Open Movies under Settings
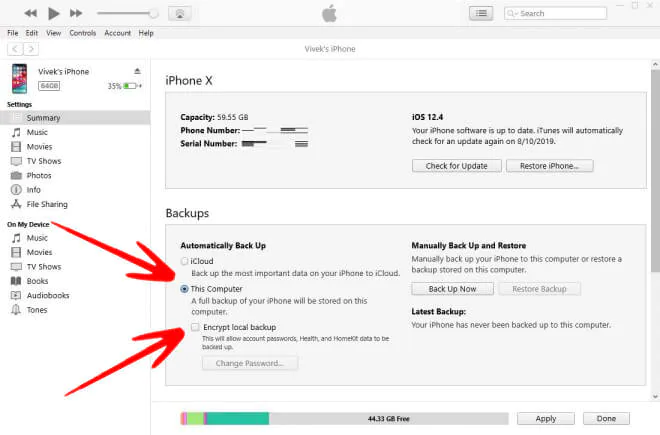Image resolution: width=660 pixels, height=435 pixels. pyautogui.click(x=40, y=147)
